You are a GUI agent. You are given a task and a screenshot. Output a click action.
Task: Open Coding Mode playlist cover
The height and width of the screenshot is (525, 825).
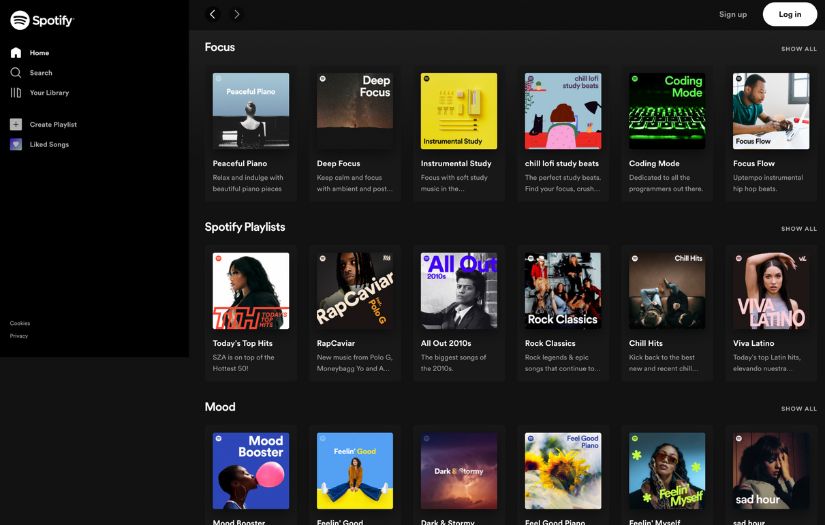(x=667, y=111)
